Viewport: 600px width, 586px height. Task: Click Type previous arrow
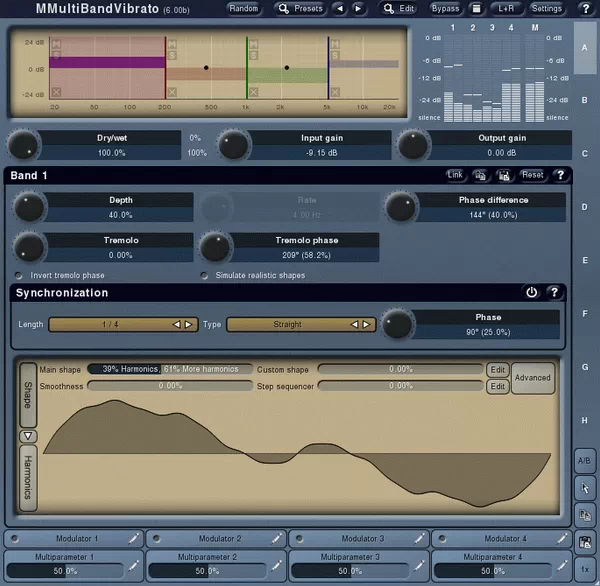coord(355,325)
